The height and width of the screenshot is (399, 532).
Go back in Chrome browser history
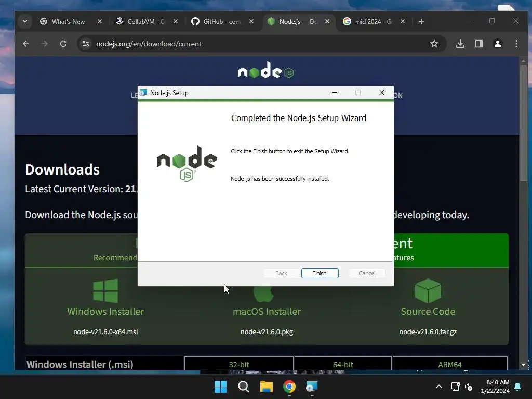click(x=26, y=44)
